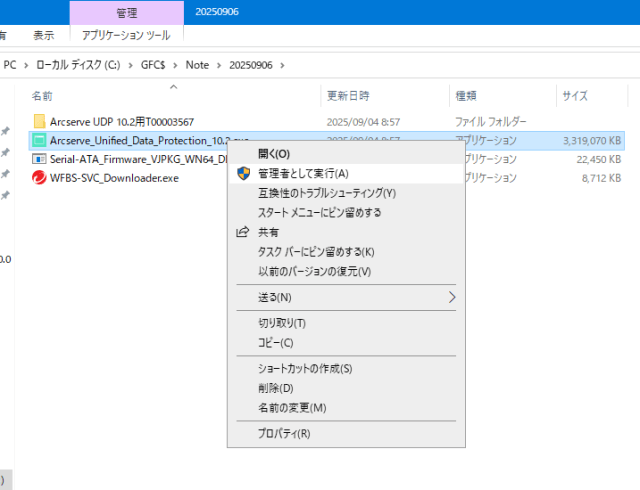
Task: Click the 3,319,070 KB size value
Action: pyautogui.click(x=592, y=140)
